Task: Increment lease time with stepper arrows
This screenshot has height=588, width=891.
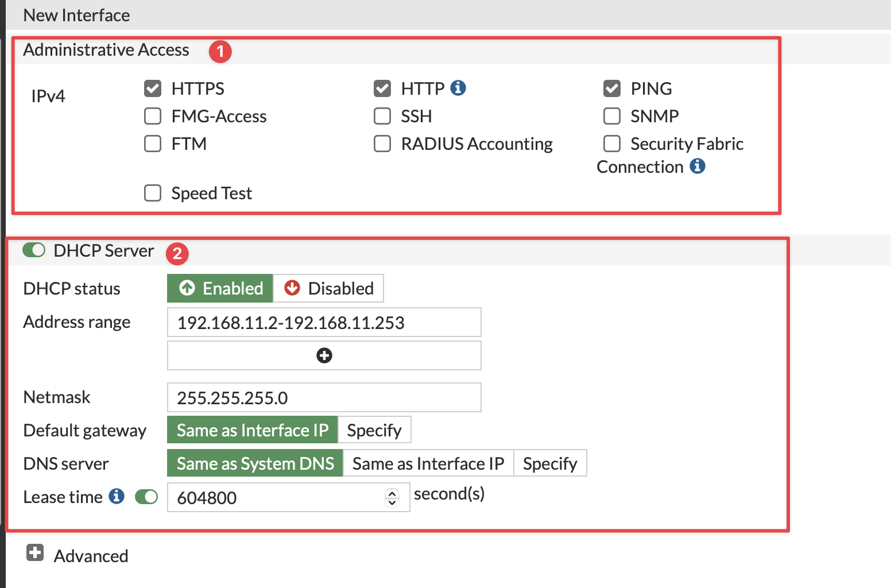Action: click(x=393, y=493)
